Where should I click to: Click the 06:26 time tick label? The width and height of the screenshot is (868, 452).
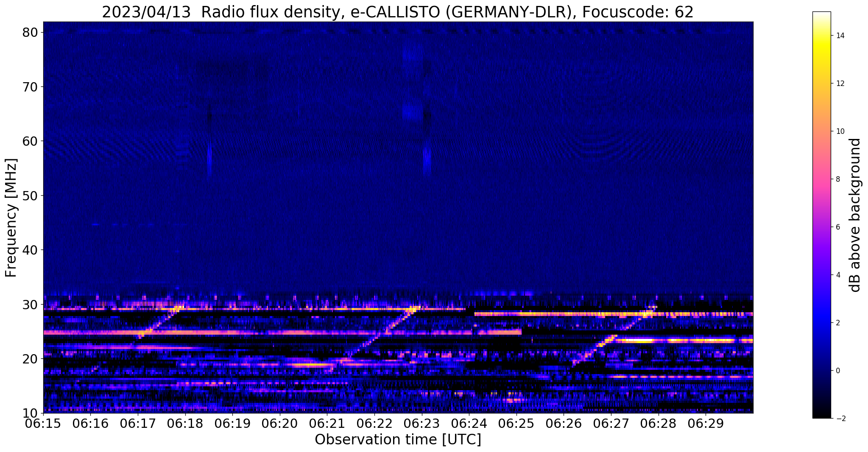click(564, 424)
